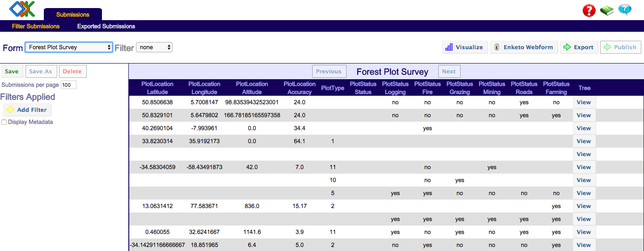Select the latitude cell -34.14291166666667
The height and width of the screenshot is (251, 644).
(157, 245)
